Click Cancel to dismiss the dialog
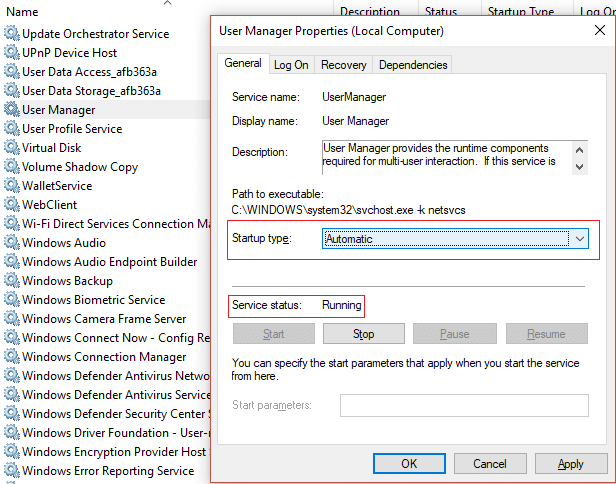 pos(490,464)
